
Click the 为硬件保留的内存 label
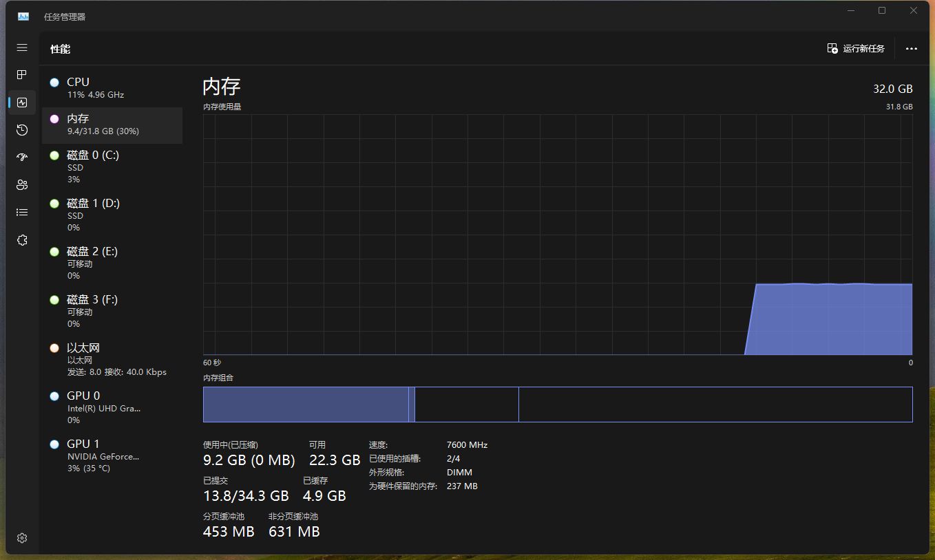point(403,486)
